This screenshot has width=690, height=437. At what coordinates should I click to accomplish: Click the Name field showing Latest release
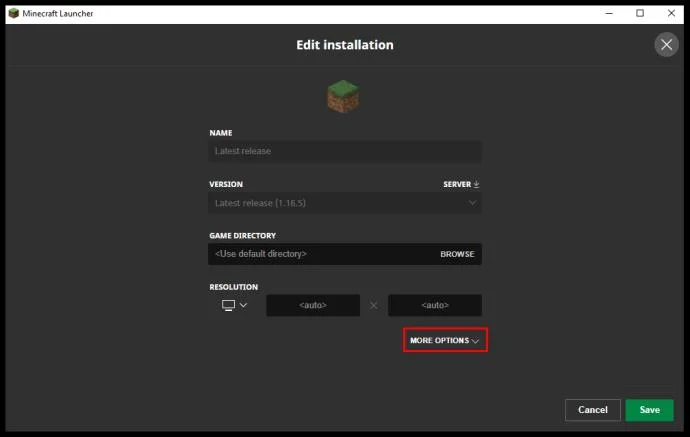(345, 151)
